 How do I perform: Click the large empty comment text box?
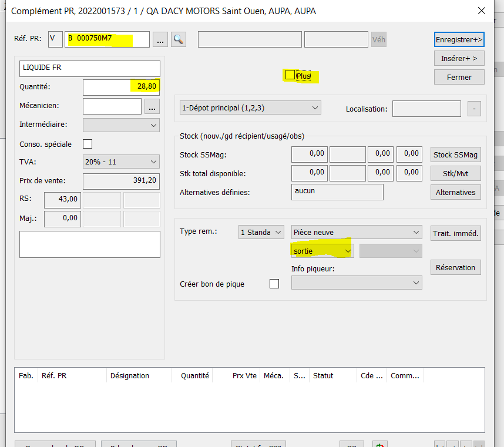pos(90,244)
